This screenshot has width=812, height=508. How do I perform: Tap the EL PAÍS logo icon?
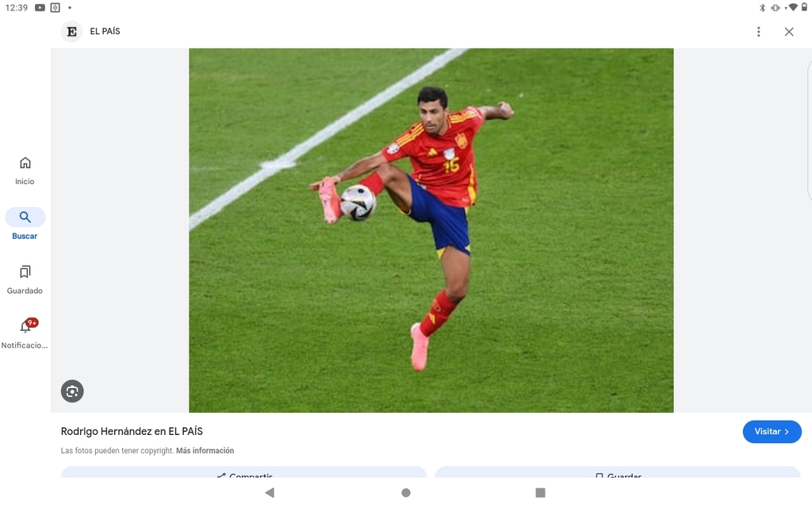tap(72, 32)
